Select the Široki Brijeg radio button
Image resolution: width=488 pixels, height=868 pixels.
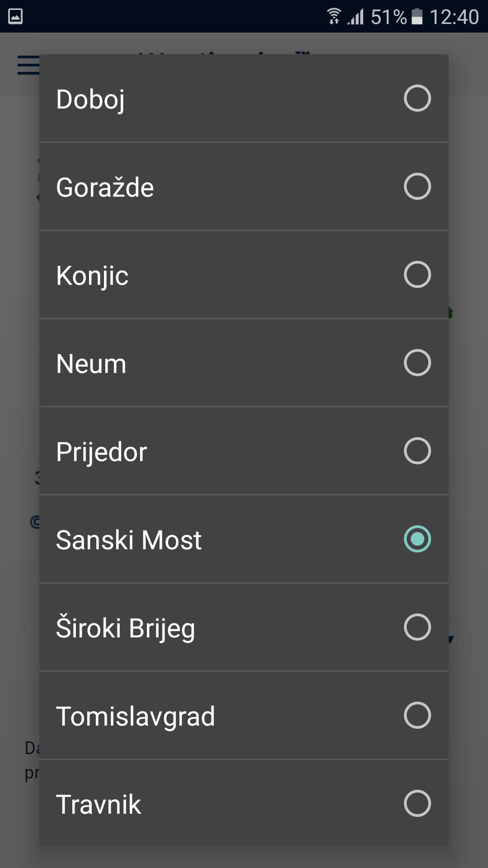point(417,627)
